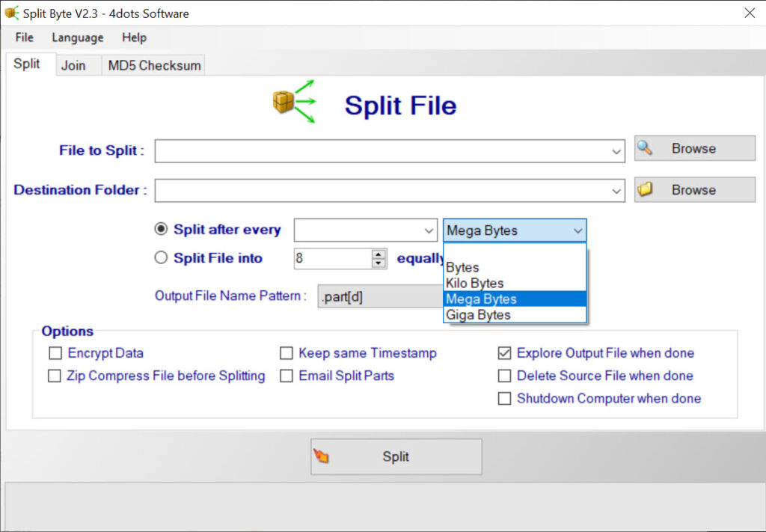Check Delete Source File when done
Image resolution: width=766 pixels, height=532 pixels.
[x=504, y=376]
